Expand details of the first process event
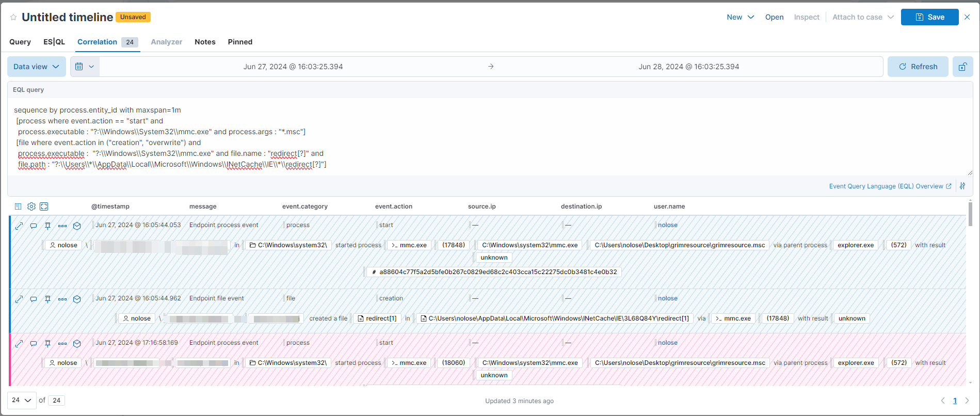980x416 pixels. click(19, 226)
